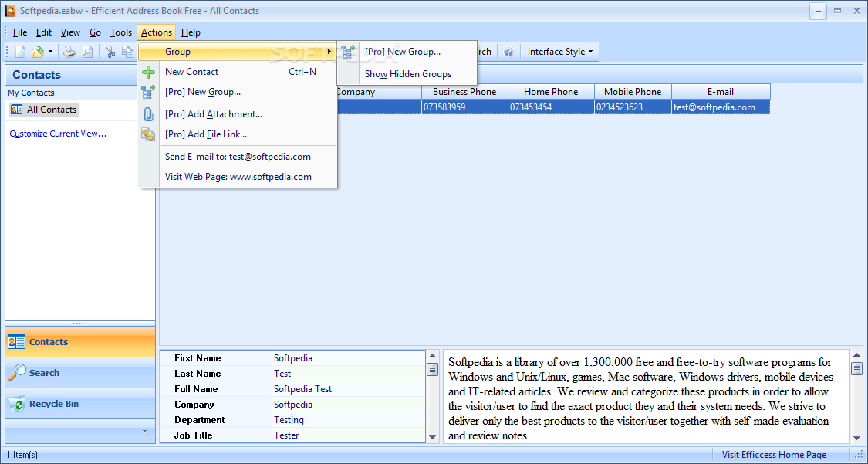
Task: Click the New document toolbar icon
Action: coord(21,52)
